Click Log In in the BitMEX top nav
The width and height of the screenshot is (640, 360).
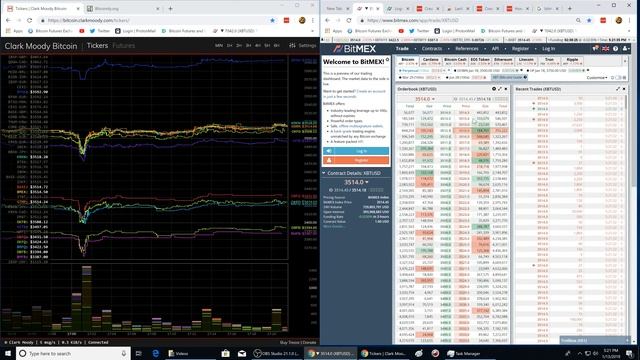pyautogui.click(x=549, y=49)
